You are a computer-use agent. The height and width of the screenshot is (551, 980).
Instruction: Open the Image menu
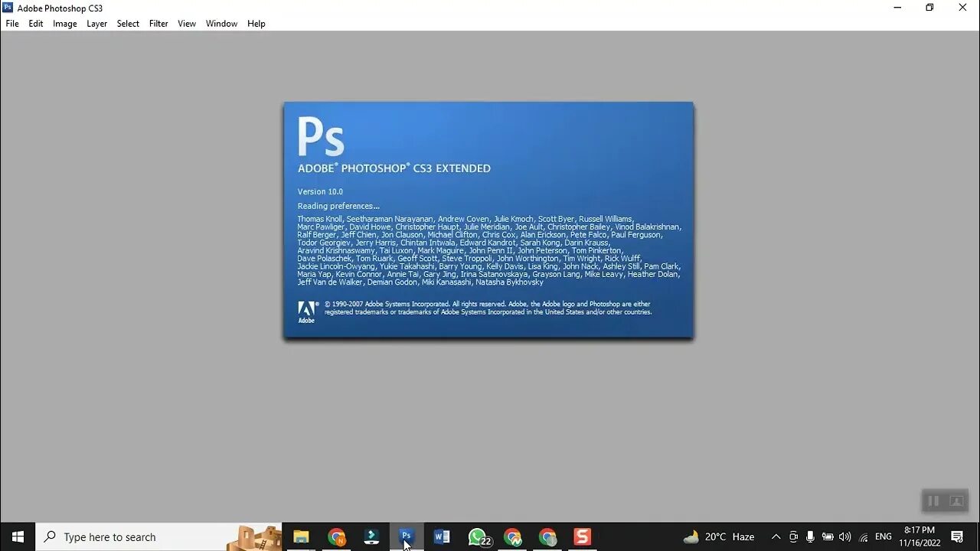point(65,24)
